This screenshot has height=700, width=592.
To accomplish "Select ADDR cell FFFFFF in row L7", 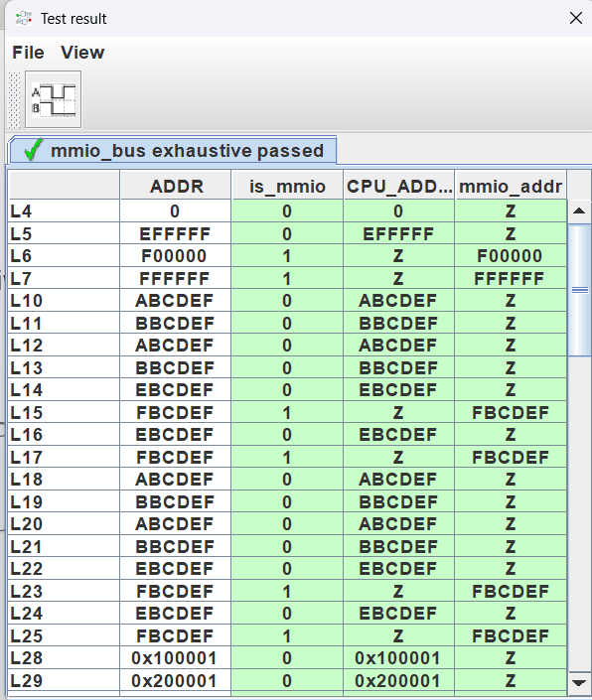I will pyautogui.click(x=176, y=278).
